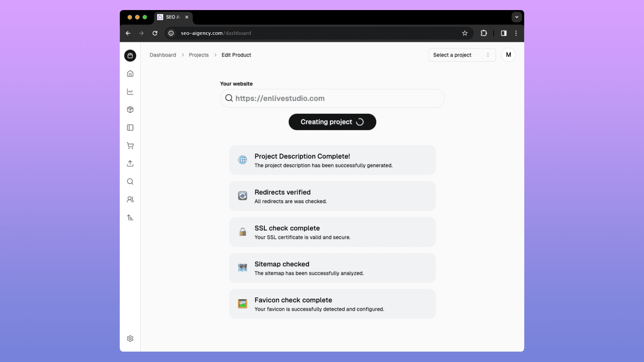Open the Shopping cart section
Screen dimensions: 644x362
(130, 145)
